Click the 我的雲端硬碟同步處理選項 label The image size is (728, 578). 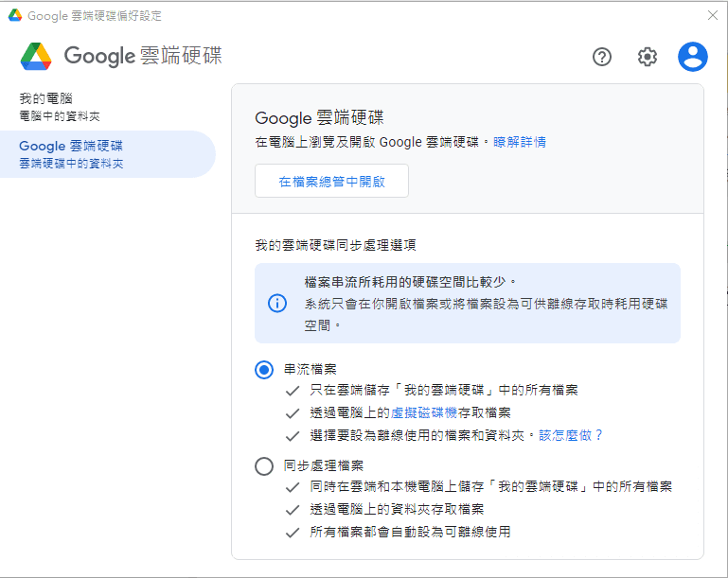335,244
